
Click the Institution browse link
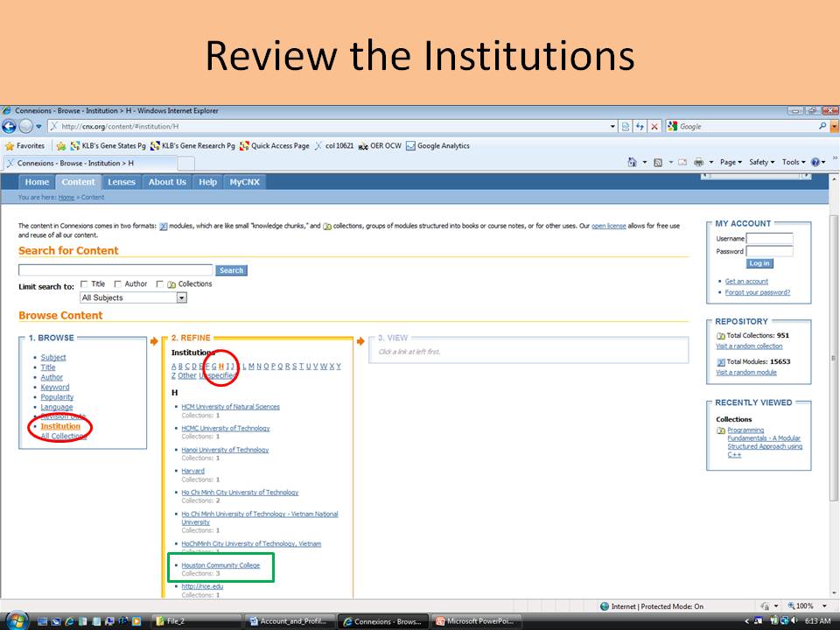pos(60,426)
